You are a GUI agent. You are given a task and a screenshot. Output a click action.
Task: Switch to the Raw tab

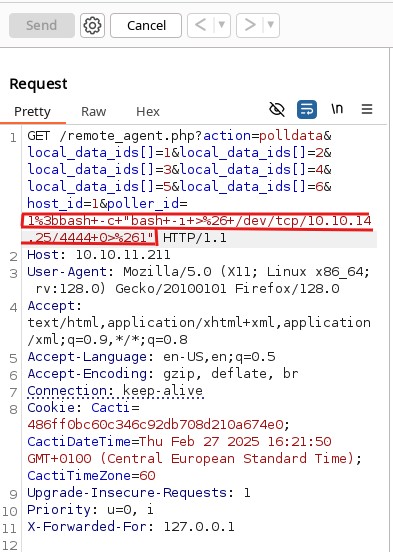93,112
